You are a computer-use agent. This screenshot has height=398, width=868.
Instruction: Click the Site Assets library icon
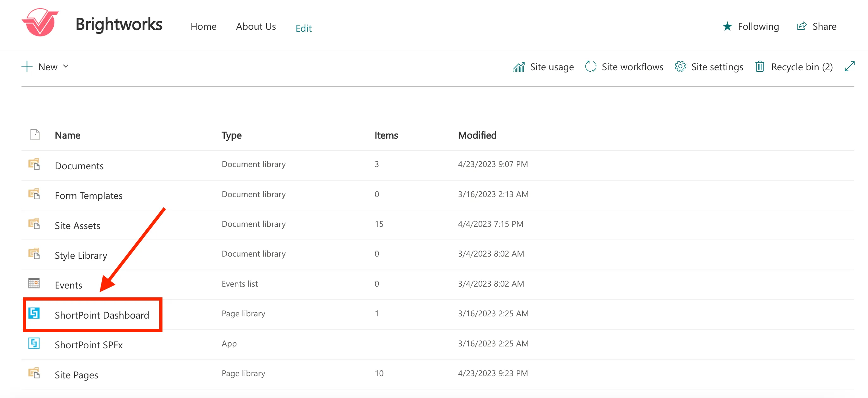34,224
